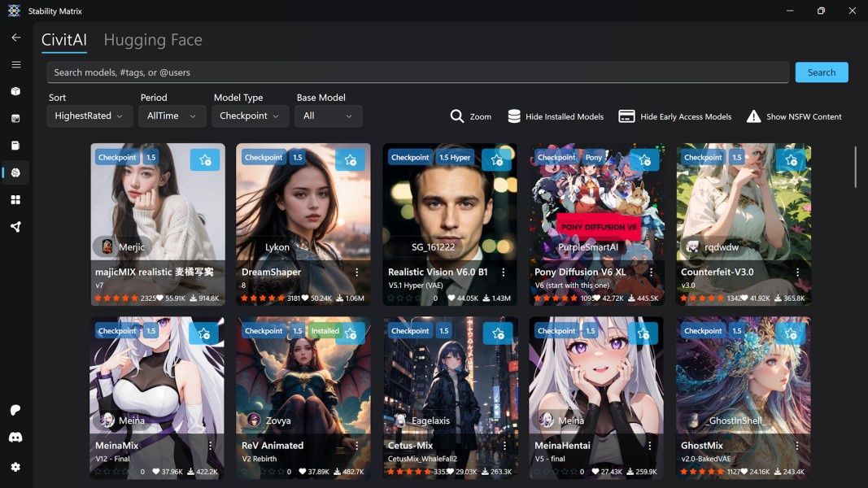
Task: Click the Search button
Action: (822, 72)
